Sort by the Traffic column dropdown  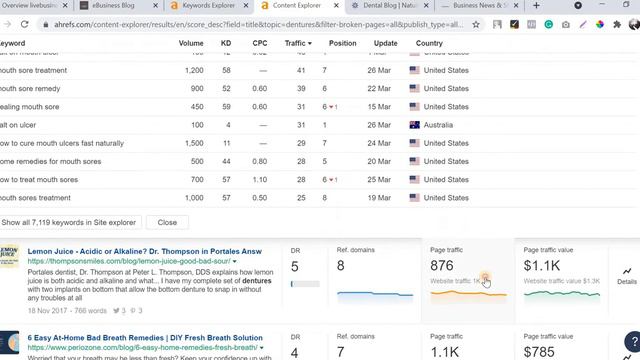[298, 43]
